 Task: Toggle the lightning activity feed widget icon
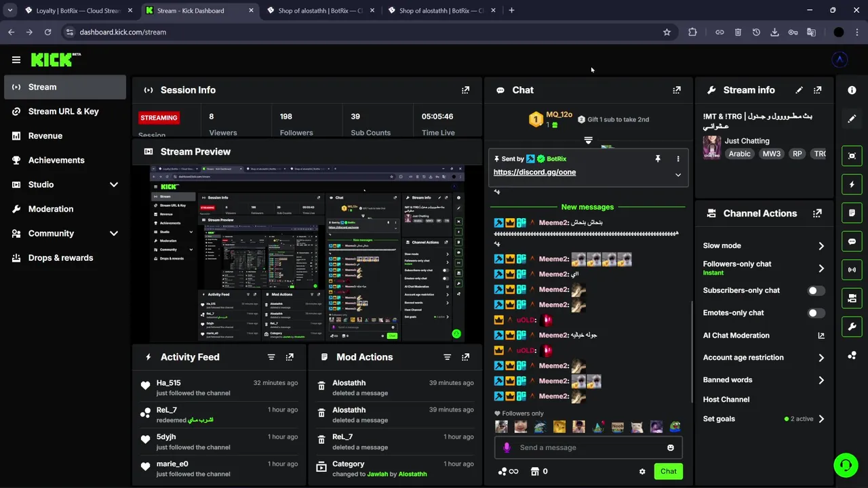tap(852, 184)
